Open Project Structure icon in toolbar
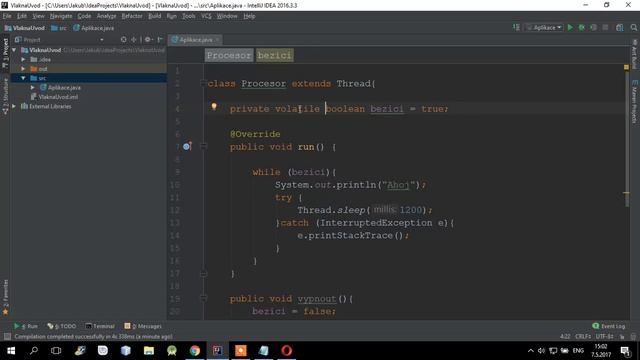This screenshot has height=360, width=640. click(x=620, y=27)
